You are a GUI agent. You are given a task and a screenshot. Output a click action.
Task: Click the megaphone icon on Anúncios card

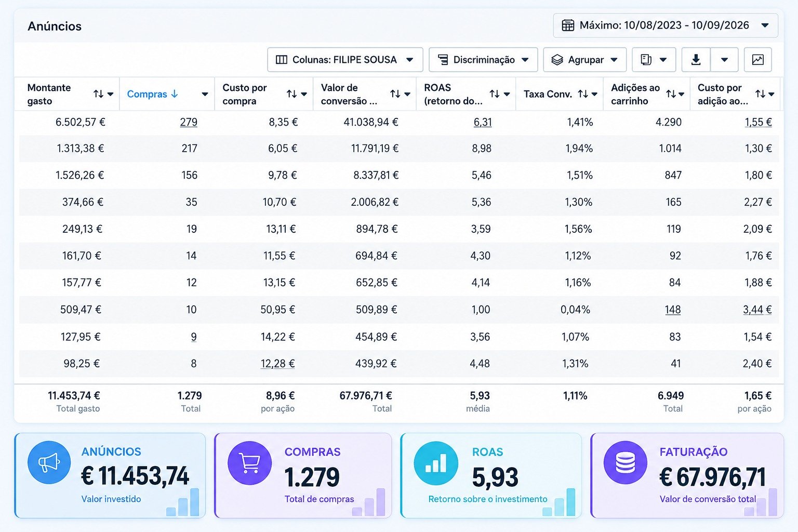click(x=49, y=462)
